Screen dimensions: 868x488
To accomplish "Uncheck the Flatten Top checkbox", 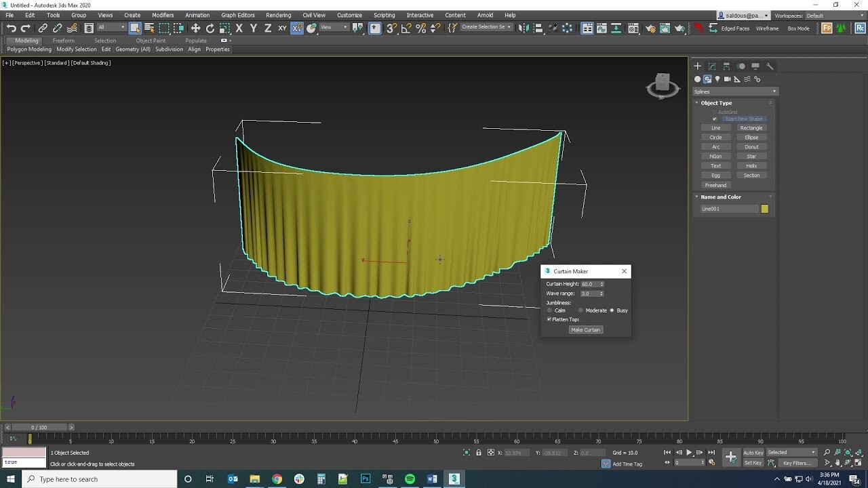I will pos(549,319).
